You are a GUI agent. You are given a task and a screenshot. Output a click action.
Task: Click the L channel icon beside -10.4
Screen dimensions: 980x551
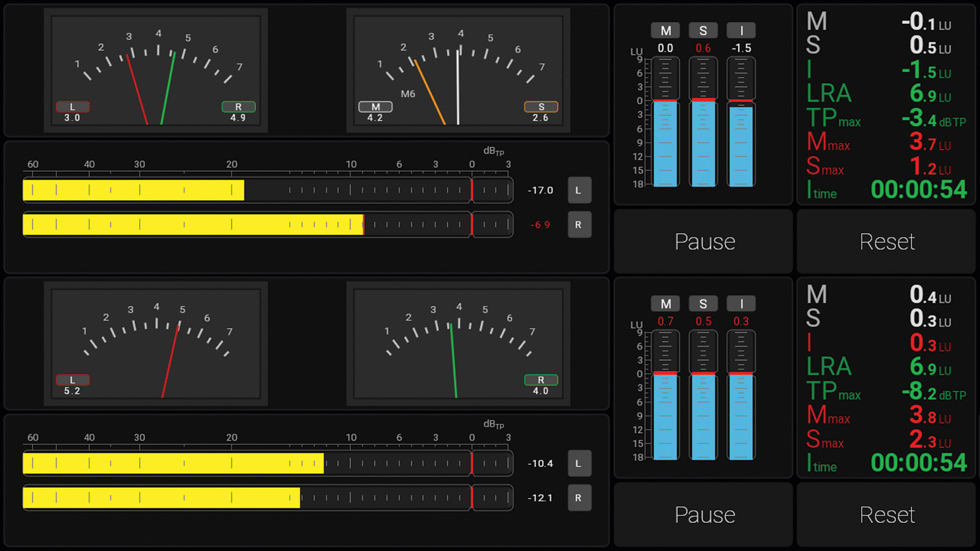pyautogui.click(x=579, y=463)
